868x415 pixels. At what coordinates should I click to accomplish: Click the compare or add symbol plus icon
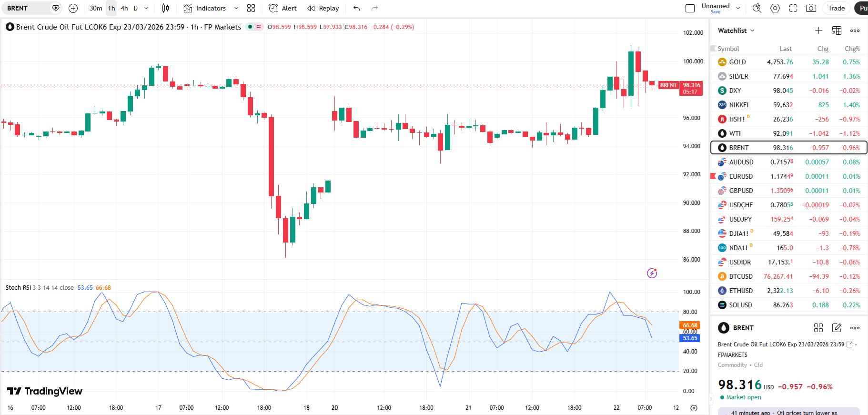pyautogui.click(x=73, y=8)
